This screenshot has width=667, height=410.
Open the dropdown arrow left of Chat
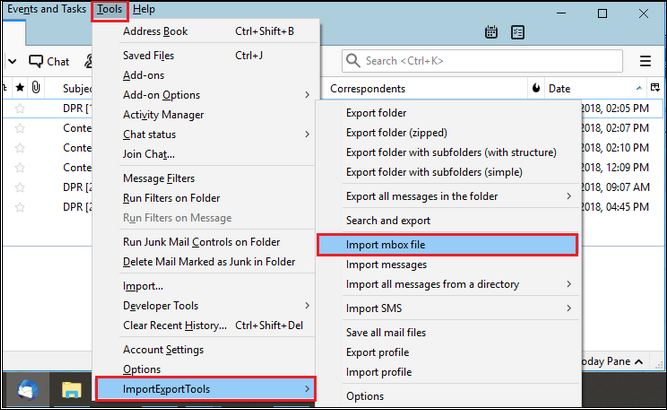coord(12,62)
